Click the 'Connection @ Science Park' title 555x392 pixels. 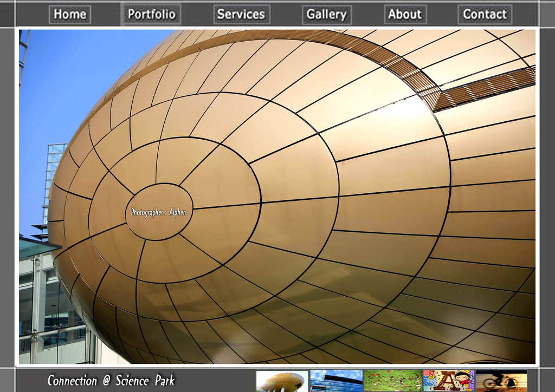coord(111,381)
